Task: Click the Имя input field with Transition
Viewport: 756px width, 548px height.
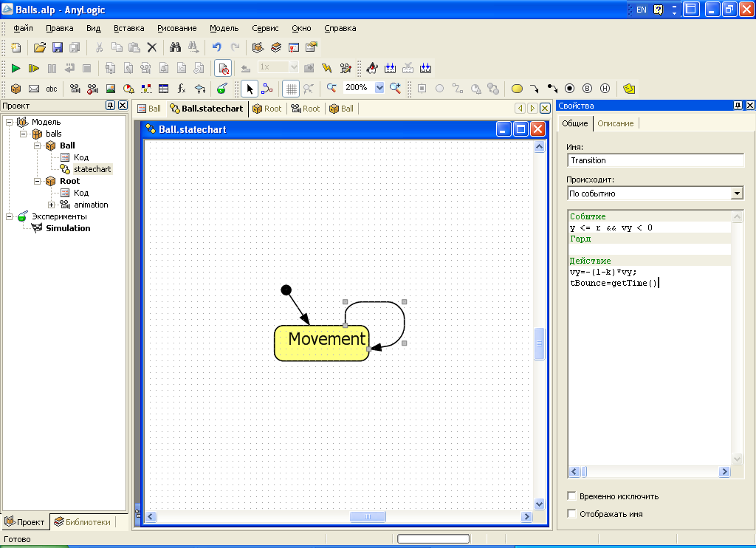Action: 656,160
